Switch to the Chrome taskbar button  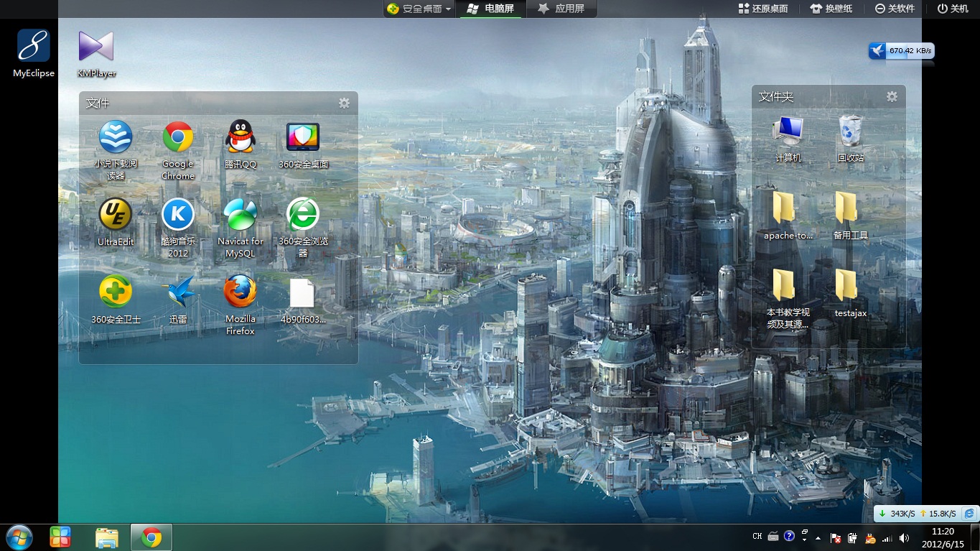[x=151, y=537]
